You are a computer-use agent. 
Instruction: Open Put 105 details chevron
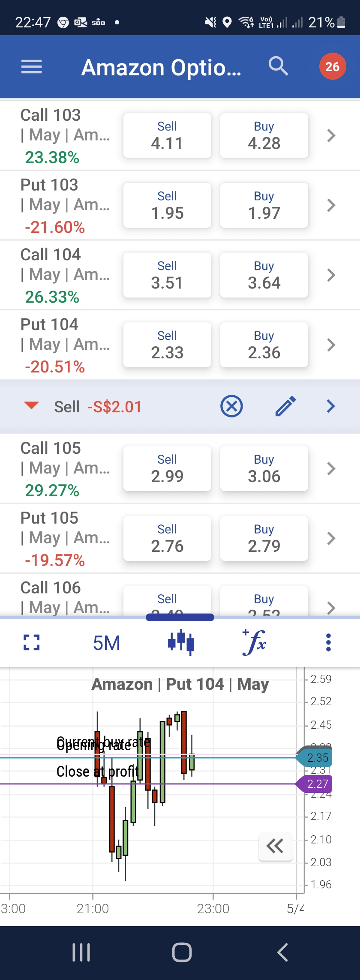[x=331, y=538]
